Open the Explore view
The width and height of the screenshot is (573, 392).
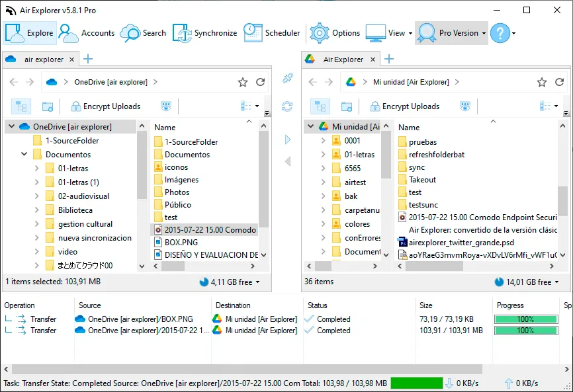click(x=30, y=33)
